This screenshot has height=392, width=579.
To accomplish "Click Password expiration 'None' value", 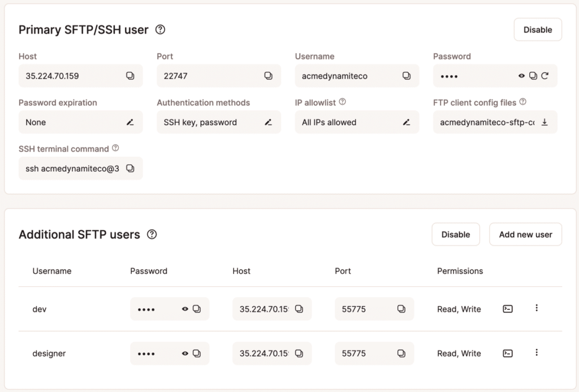I will point(36,122).
